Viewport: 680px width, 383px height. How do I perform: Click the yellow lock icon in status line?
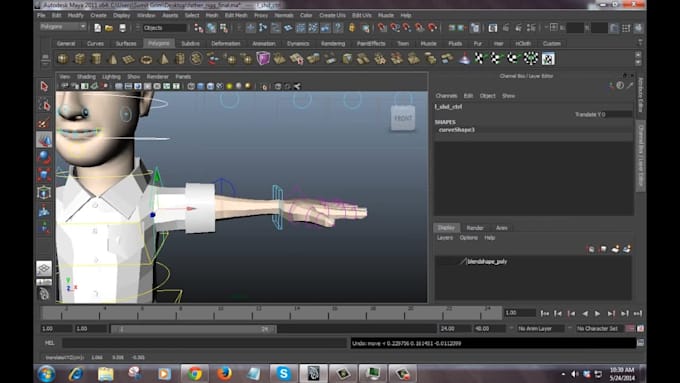pyautogui.click(x=352, y=28)
